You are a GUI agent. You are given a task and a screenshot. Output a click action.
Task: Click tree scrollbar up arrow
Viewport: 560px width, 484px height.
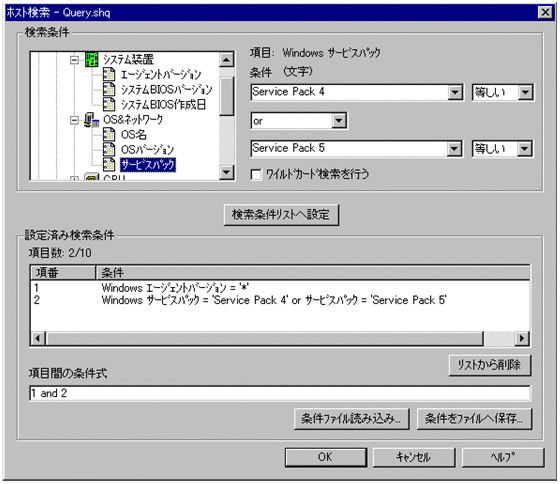(226, 60)
